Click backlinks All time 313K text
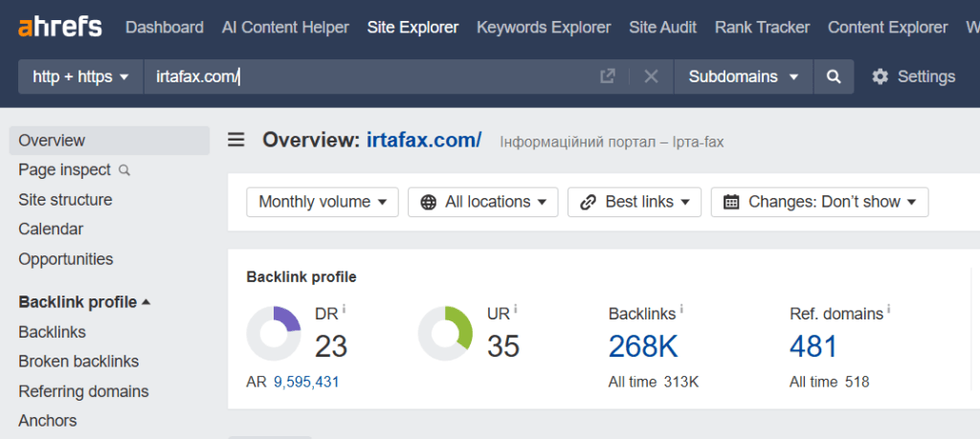This screenshot has height=439, width=980. pos(654,383)
